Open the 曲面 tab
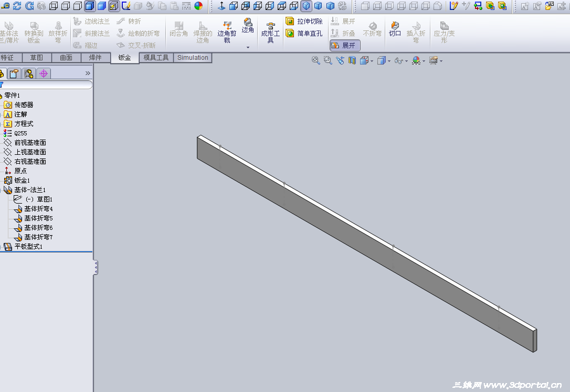This screenshot has height=392, width=570. point(66,57)
